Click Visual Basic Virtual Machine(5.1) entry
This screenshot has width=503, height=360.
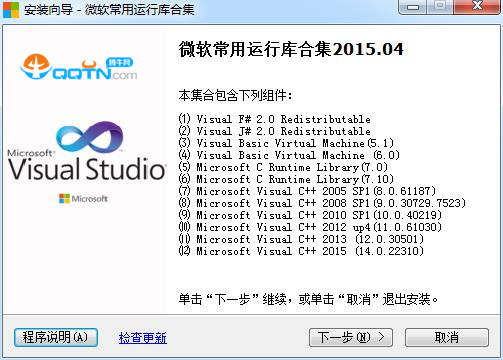pyautogui.click(x=286, y=143)
